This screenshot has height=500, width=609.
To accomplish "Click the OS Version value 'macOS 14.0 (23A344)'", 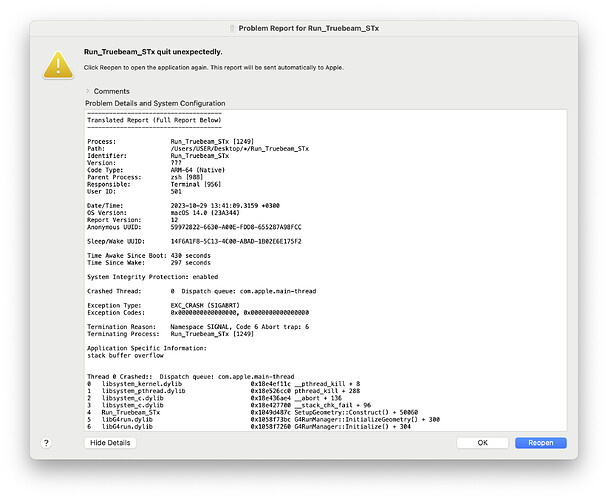I will 205,213.
